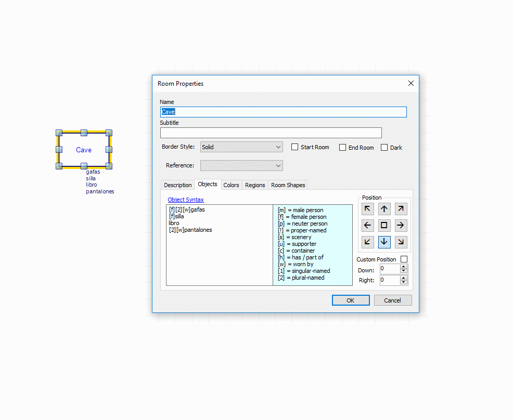Open the Object Syntax link
Viewport: 513px width, 420px height.
[186, 200]
